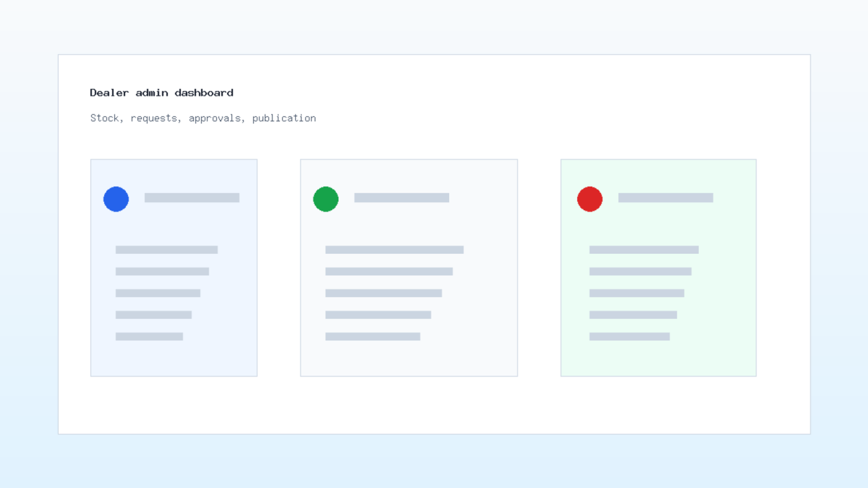Screen dimensions: 868x488
Task: Click the red circle icon on third card
Action: [590, 199]
